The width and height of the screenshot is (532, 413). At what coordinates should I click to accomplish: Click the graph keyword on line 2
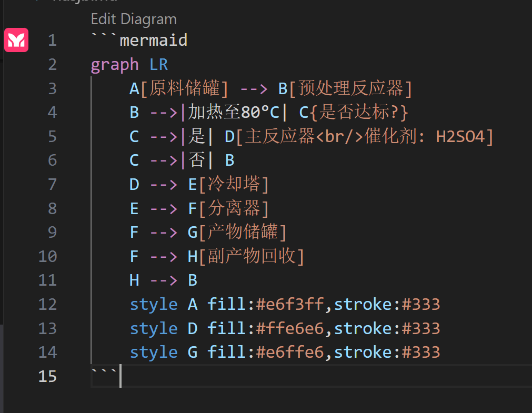[115, 65]
